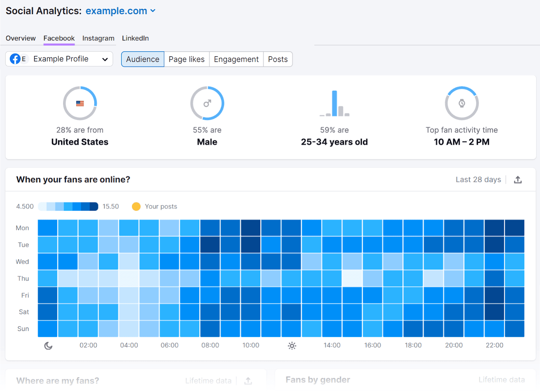
Task: Switch to the Engagement view
Action: (236, 59)
